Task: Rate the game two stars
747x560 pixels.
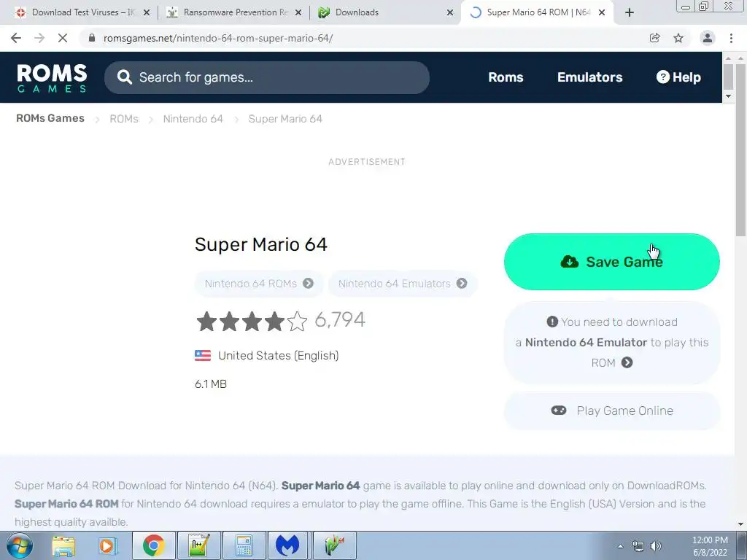Action: pyautogui.click(x=229, y=322)
